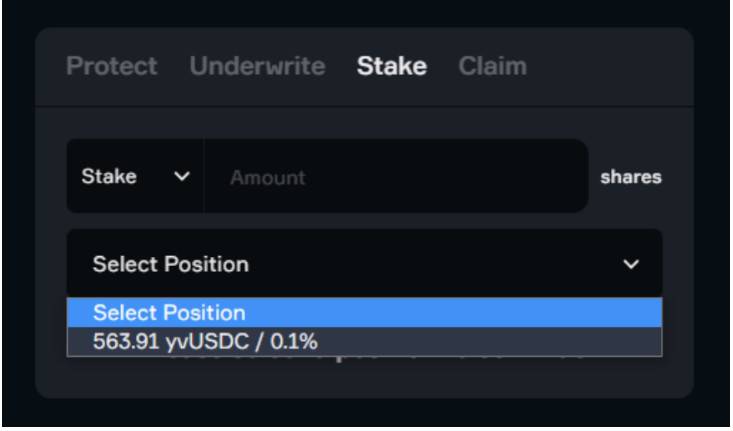Viewport: 733px width, 431px height.
Task: Click empty header space right of Claim
Action: (608, 66)
